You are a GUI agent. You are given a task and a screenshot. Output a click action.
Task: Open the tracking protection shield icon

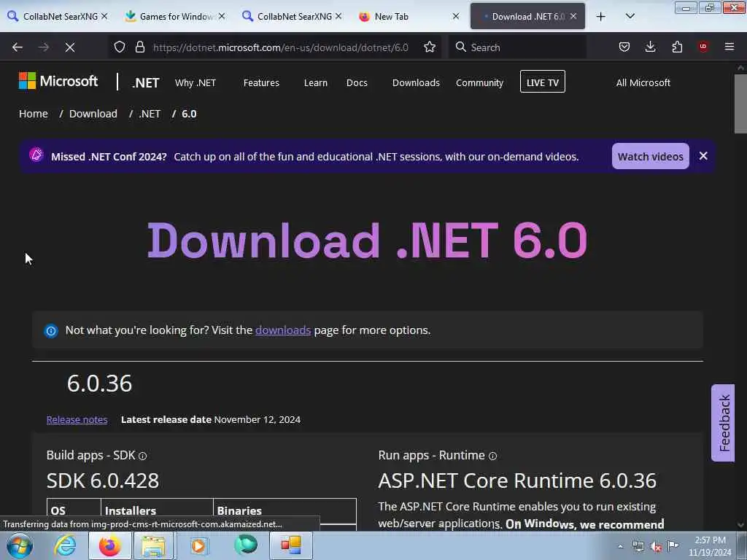click(120, 47)
